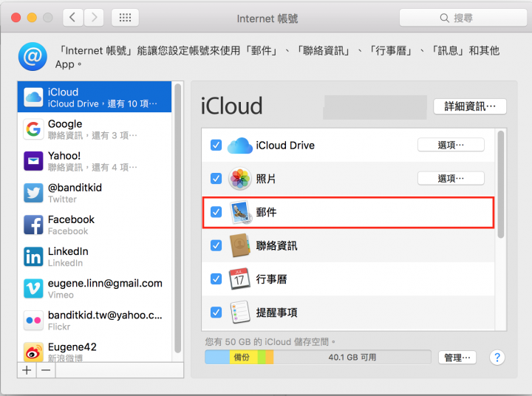Image resolution: width=532 pixels, height=396 pixels.
Task: Click the Yahoo! mail icon
Action: (33, 161)
